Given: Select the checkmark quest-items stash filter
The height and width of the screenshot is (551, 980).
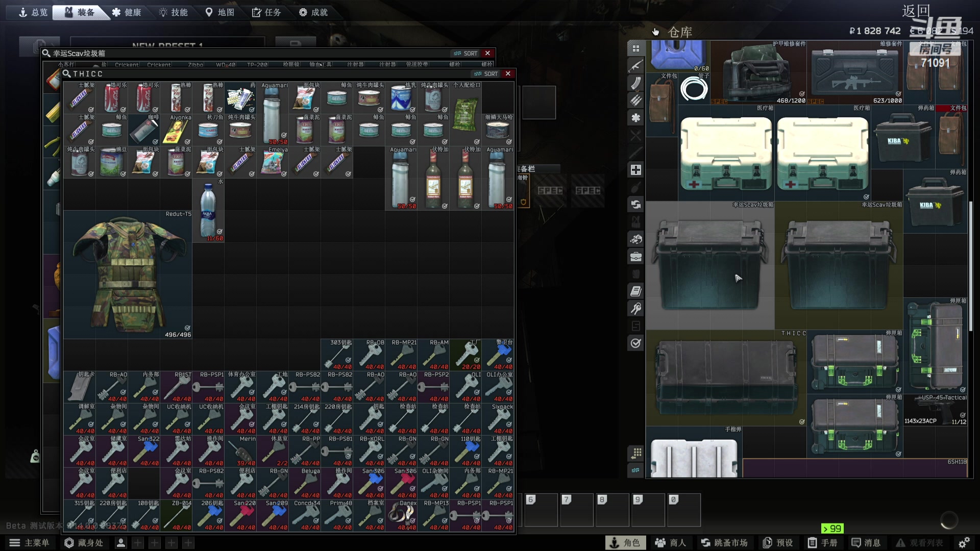Looking at the screenshot, I should [x=635, y=343].
